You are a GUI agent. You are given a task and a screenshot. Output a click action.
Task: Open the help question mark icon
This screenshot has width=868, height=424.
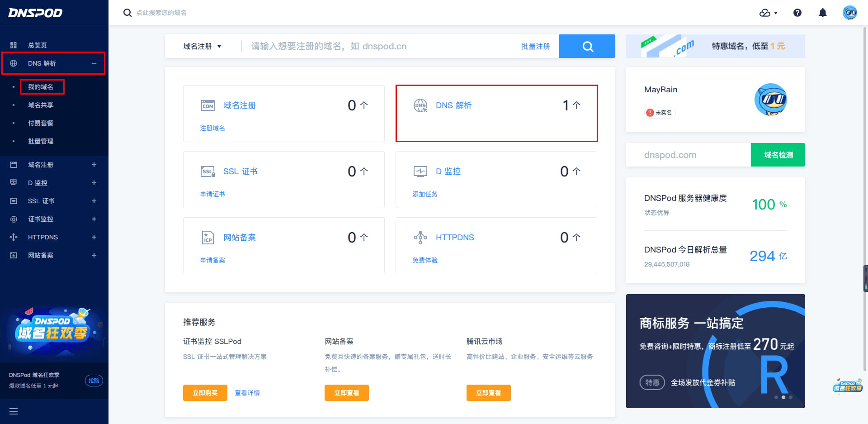pyautogui.click(x=797, y=13)
